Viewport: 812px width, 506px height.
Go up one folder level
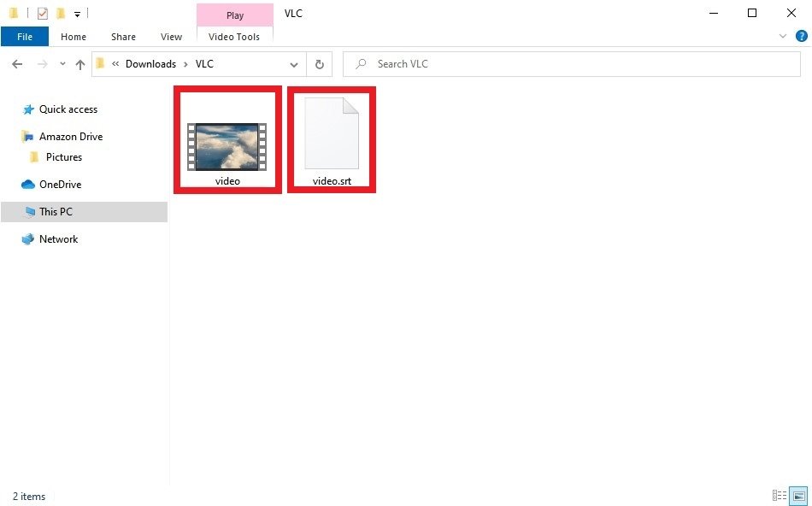pos(79,64)
